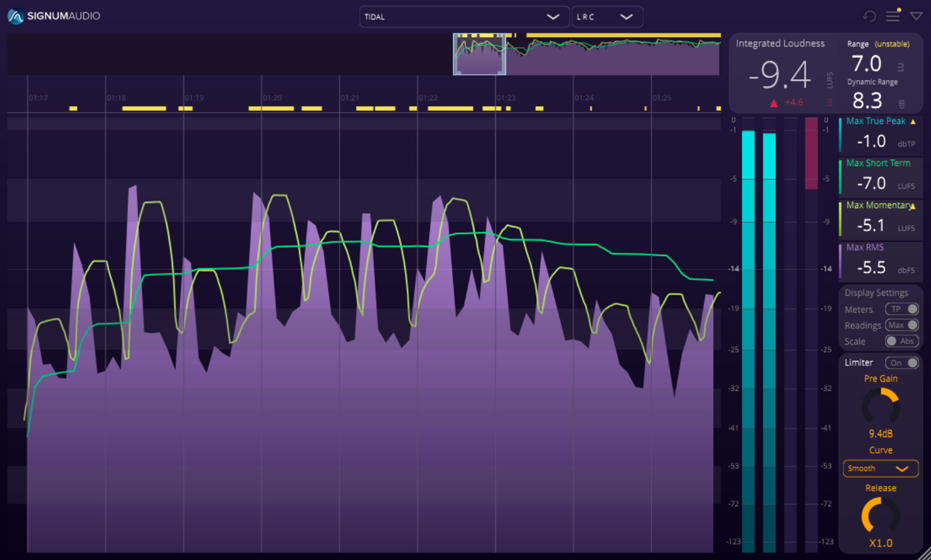Click the Release knob

click(x=881, y=515)
